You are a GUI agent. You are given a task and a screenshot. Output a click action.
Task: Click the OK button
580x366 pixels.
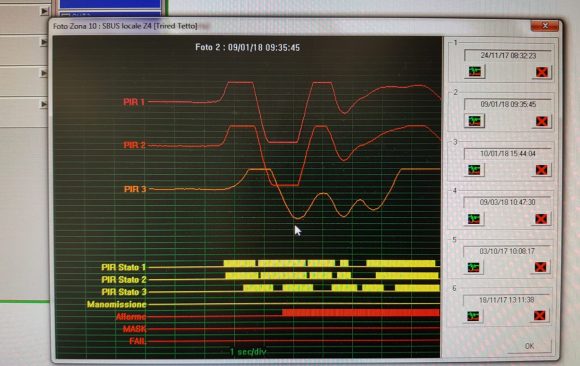click(529, 346)
